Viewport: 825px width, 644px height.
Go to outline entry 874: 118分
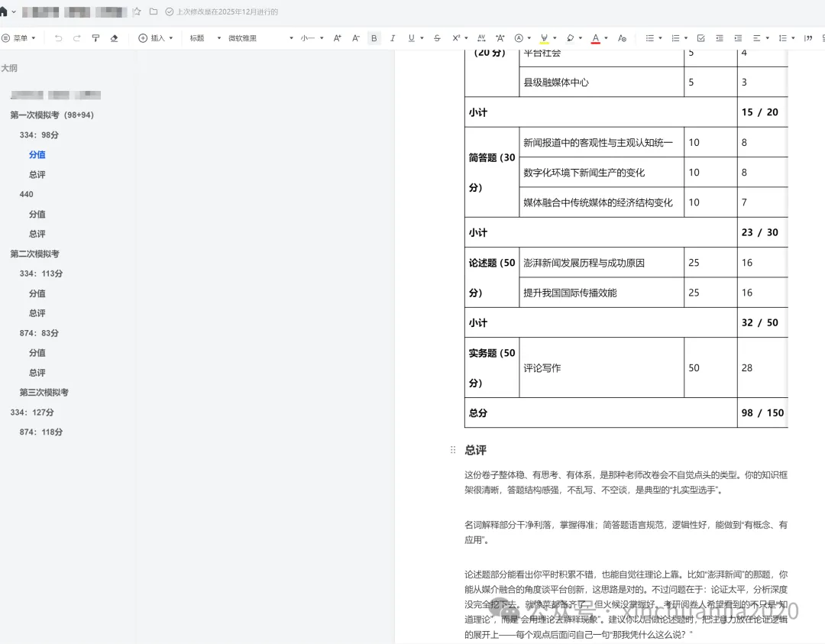coord(41,432)
